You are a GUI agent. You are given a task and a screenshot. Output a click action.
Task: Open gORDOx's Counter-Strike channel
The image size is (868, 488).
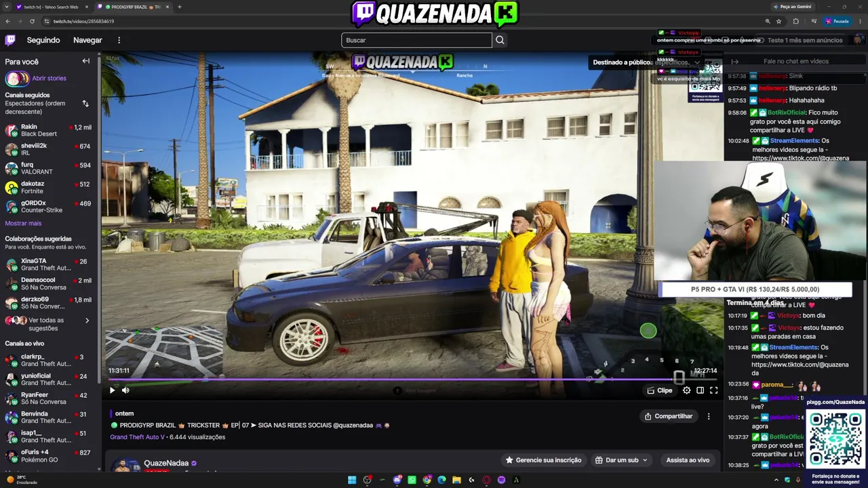coord(50,206)
